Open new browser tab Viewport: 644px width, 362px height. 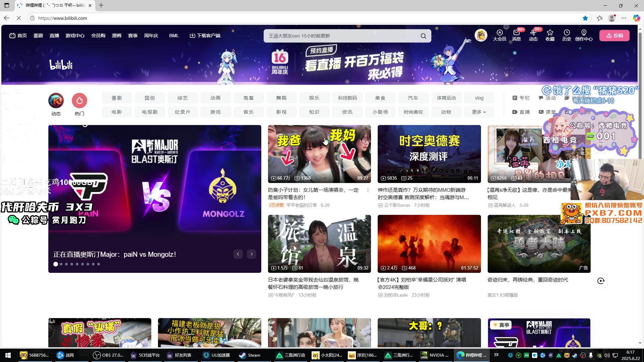[x=101, y=5]
